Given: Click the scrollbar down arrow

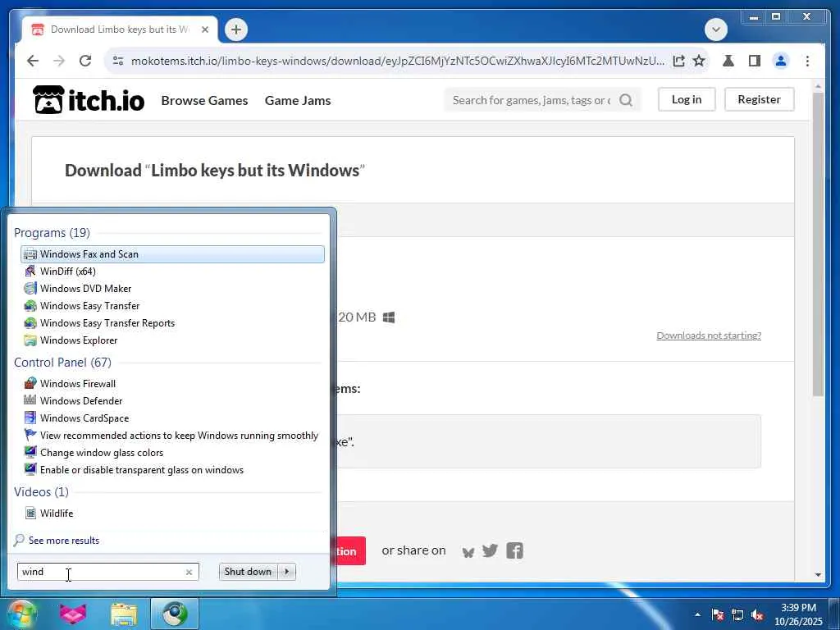Looking at the screenshot, I should 818,575.
